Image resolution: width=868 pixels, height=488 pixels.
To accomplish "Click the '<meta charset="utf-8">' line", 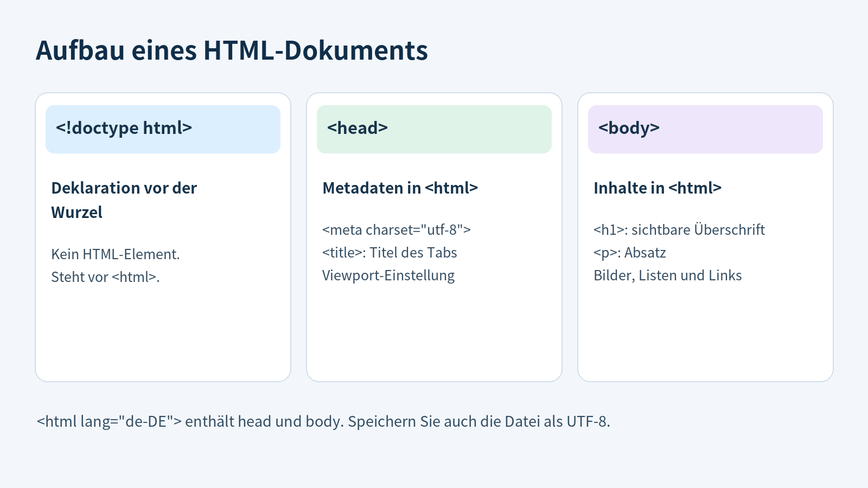I will (x=397, y=230).
